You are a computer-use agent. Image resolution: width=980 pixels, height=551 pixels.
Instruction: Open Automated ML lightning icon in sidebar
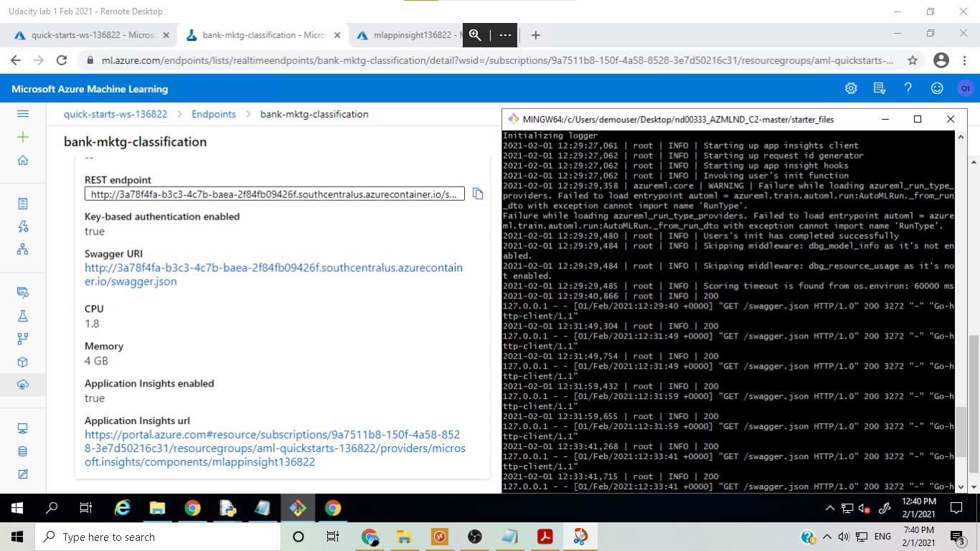click(23, 227)
